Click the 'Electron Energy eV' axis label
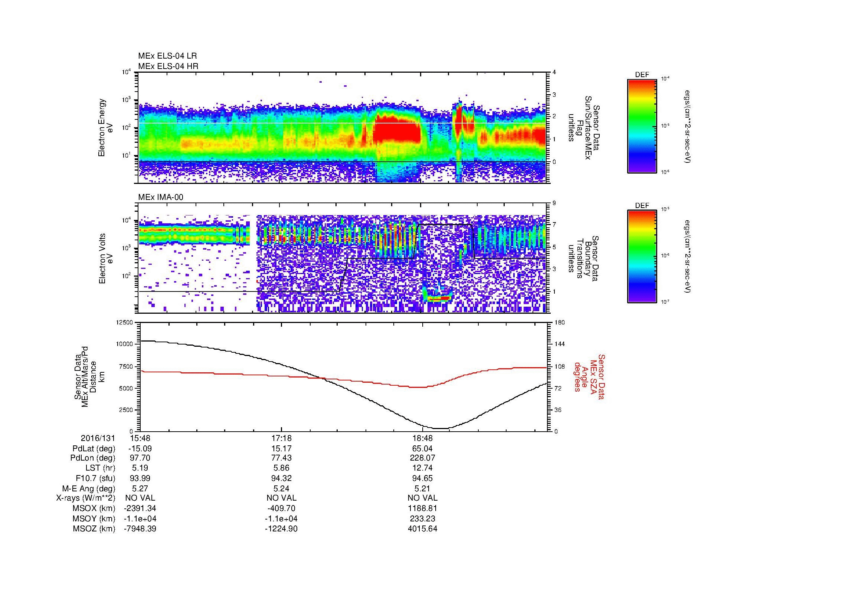Image resolution: width=868 pixels, height=613 pixels. point(105,128)
